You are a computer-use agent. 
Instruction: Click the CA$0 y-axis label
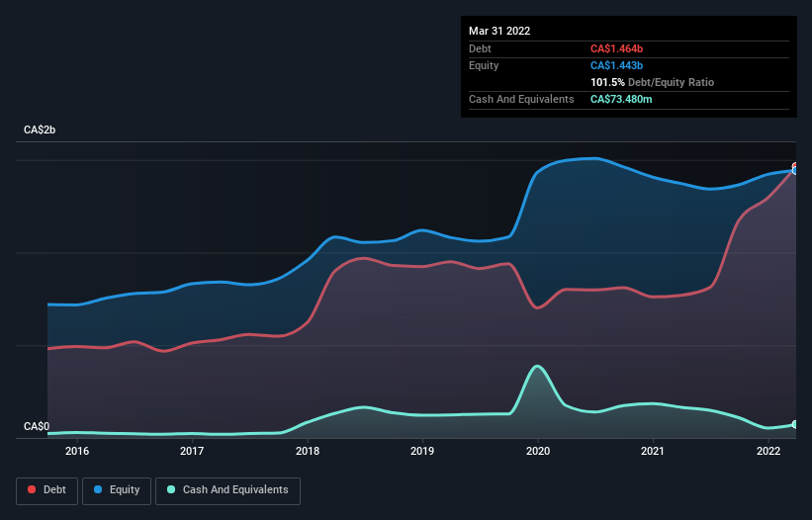click(37, 426)
